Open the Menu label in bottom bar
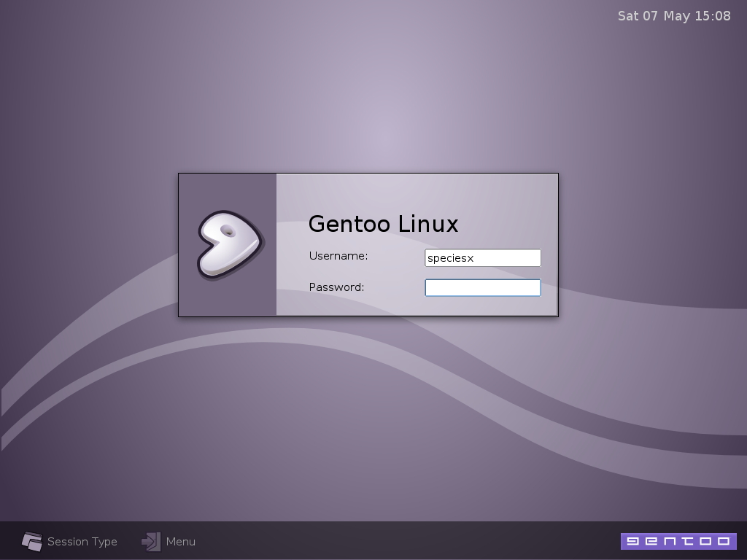747x560 pixels. coord(181,542)
